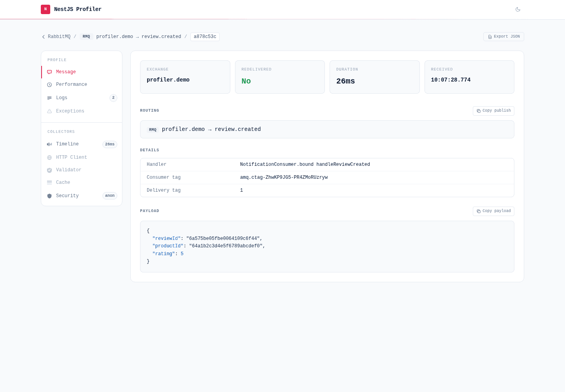Open the Performance section
565x392 pixels.
click(x=82, y=85)
